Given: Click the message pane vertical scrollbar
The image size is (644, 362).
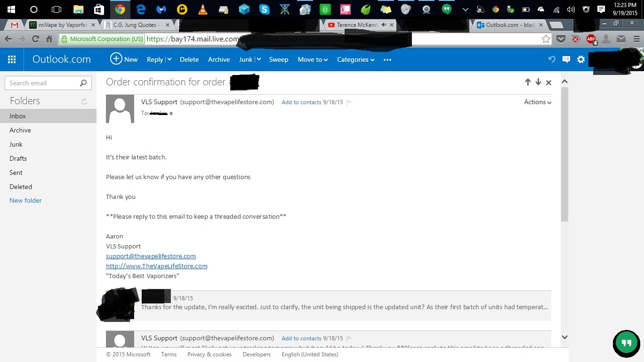Looking at the screenshot, I should tap(564, 155).
